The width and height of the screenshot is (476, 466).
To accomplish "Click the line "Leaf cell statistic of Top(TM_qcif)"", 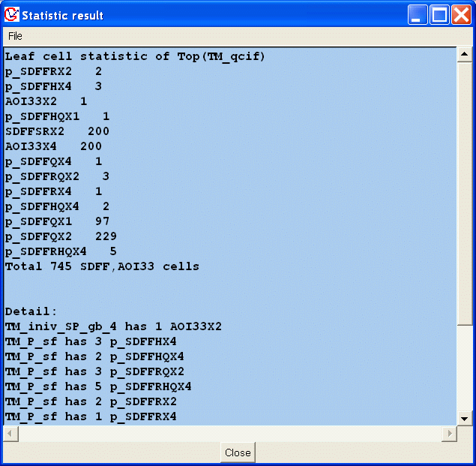I will (135, 56).
